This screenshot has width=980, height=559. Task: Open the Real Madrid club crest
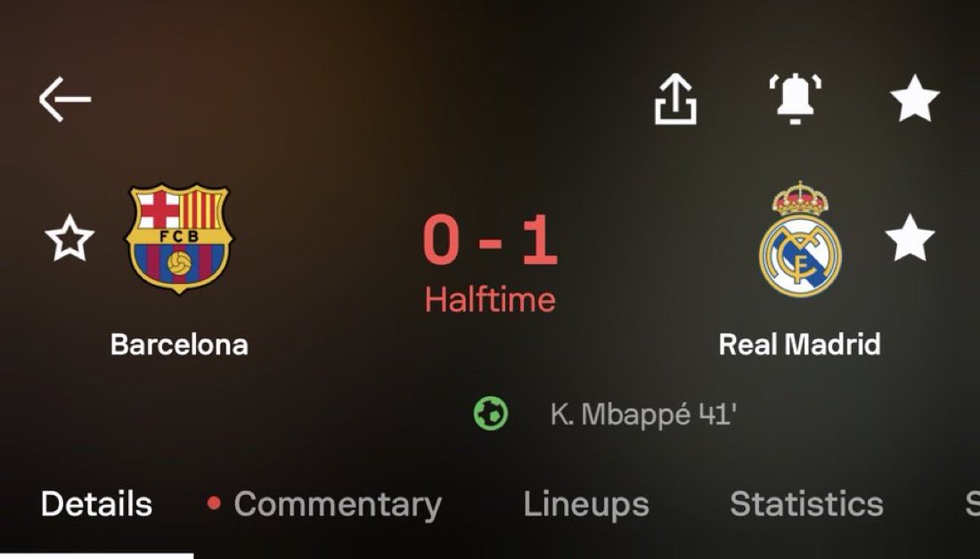[x=800, y=239]
